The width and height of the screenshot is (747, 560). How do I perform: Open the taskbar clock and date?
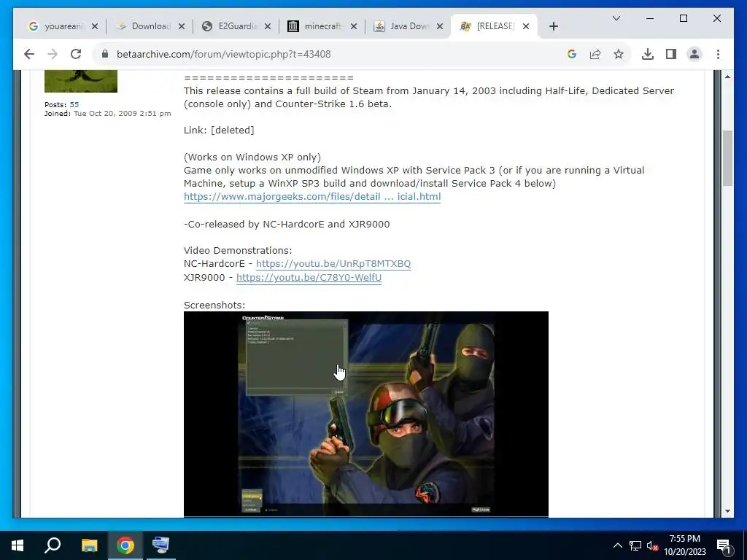pyautogui.click(x=685, y=545)
